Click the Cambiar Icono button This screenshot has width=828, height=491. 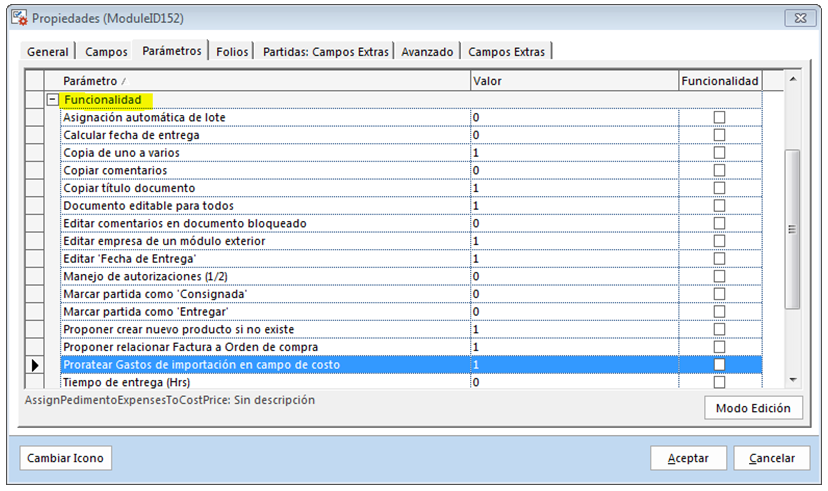[x=64, y=458]
